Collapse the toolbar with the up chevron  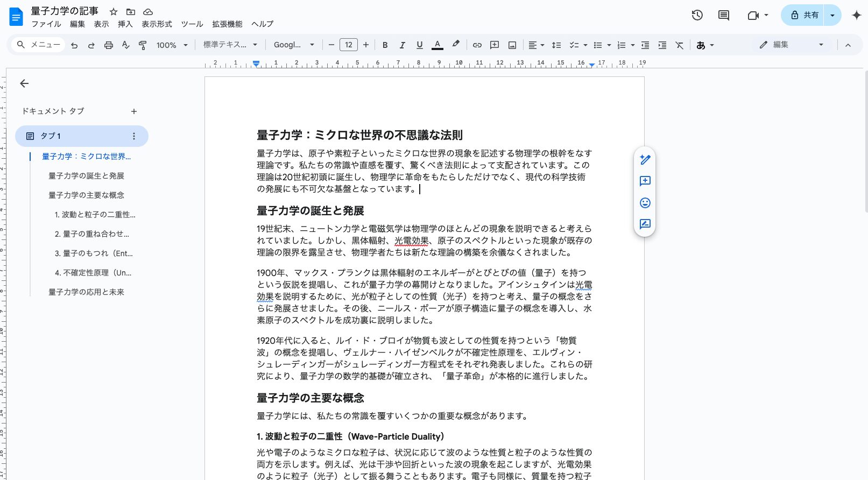[x=848, y=45]
